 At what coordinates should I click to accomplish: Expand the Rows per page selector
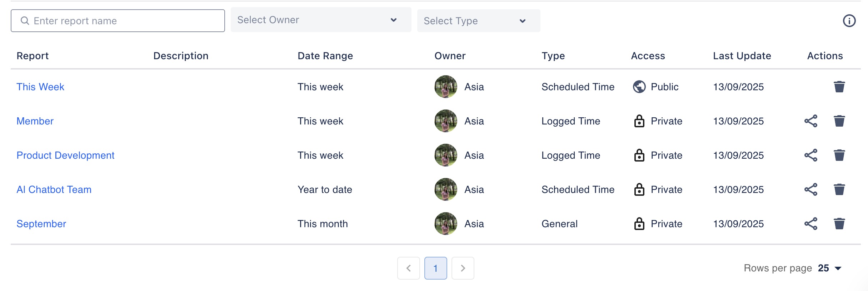pos(830,268)
